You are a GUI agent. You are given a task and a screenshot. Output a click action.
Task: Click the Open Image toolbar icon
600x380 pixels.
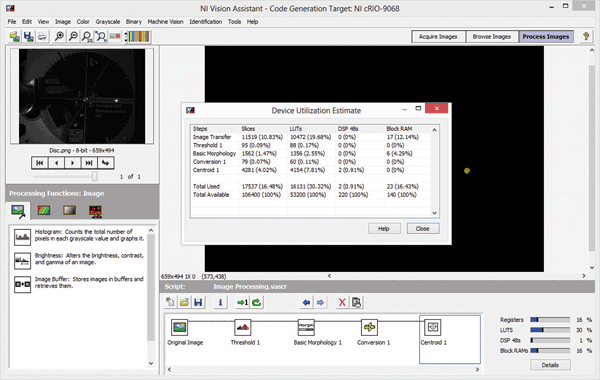(15, 37)
